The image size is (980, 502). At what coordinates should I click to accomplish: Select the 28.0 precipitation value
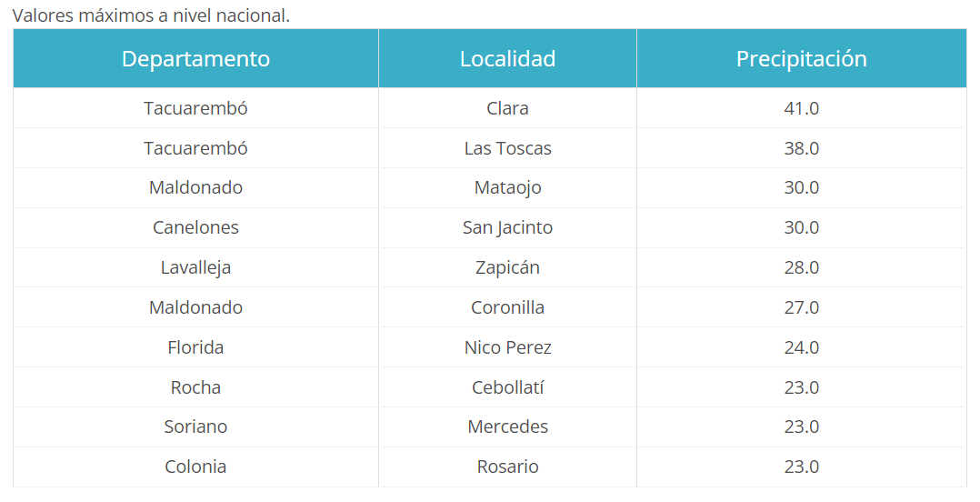tap(801, 268)
